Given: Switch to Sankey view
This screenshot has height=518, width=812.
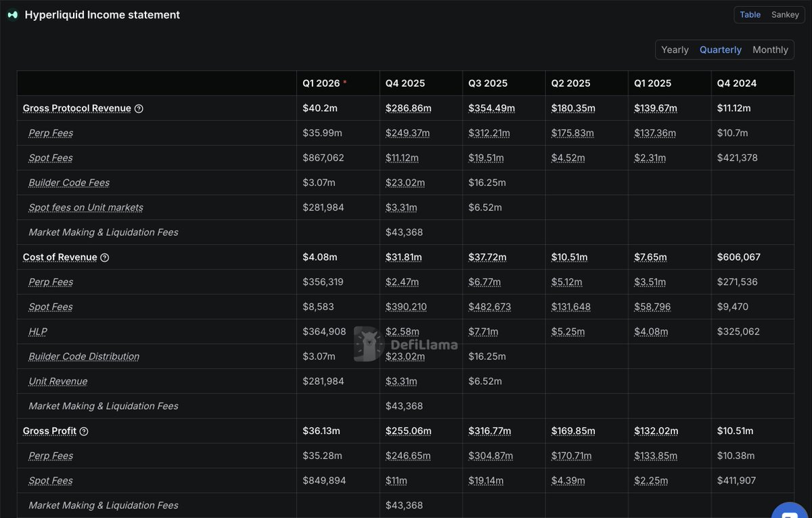Looking at the screenshot, I should click(x=785, y=15).
